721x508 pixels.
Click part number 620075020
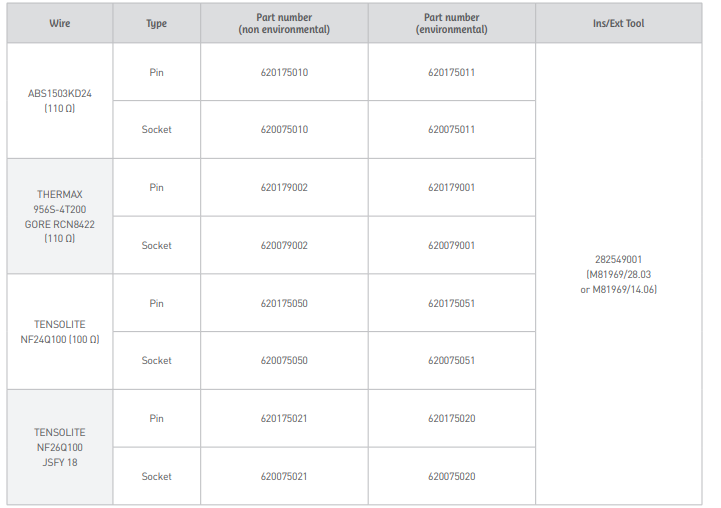452,477
